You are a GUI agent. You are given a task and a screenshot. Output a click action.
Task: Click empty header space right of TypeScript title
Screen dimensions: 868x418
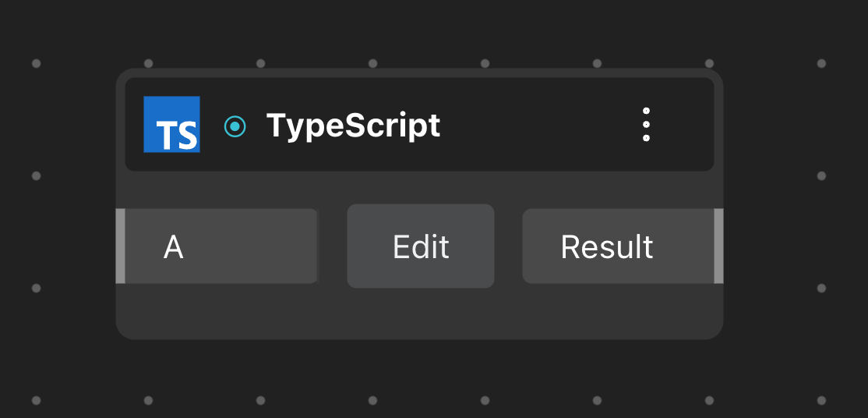coord(538,125)
